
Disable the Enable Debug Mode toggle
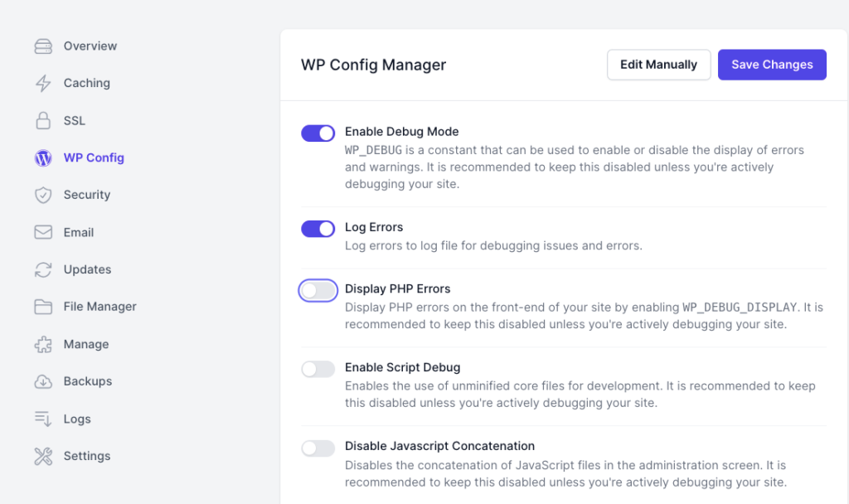coord(318,133)
